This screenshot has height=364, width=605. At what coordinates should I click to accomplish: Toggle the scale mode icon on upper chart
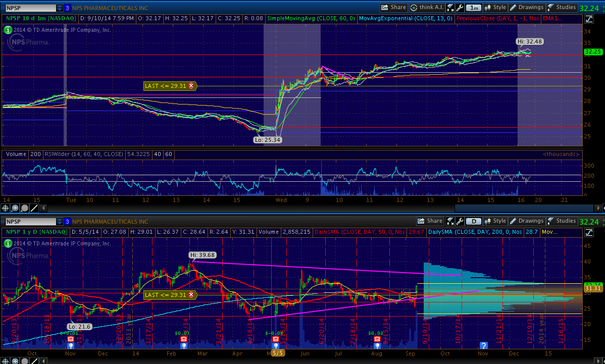[589, 19]
